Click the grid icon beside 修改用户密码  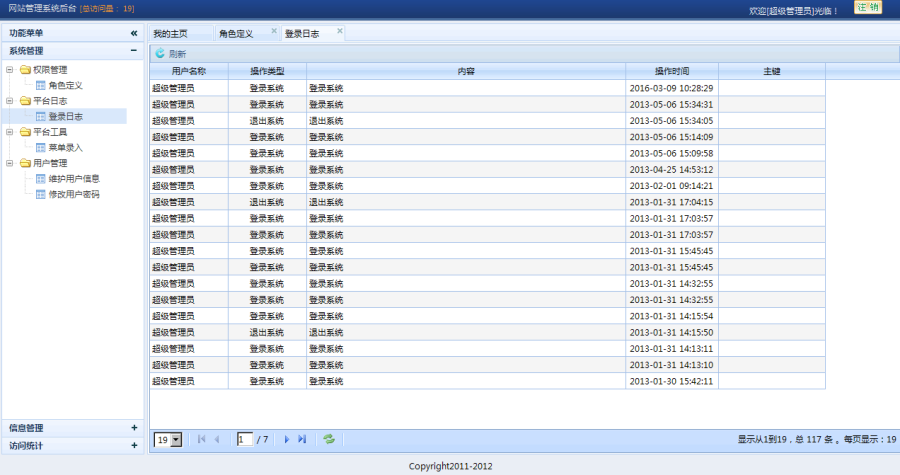40,194
